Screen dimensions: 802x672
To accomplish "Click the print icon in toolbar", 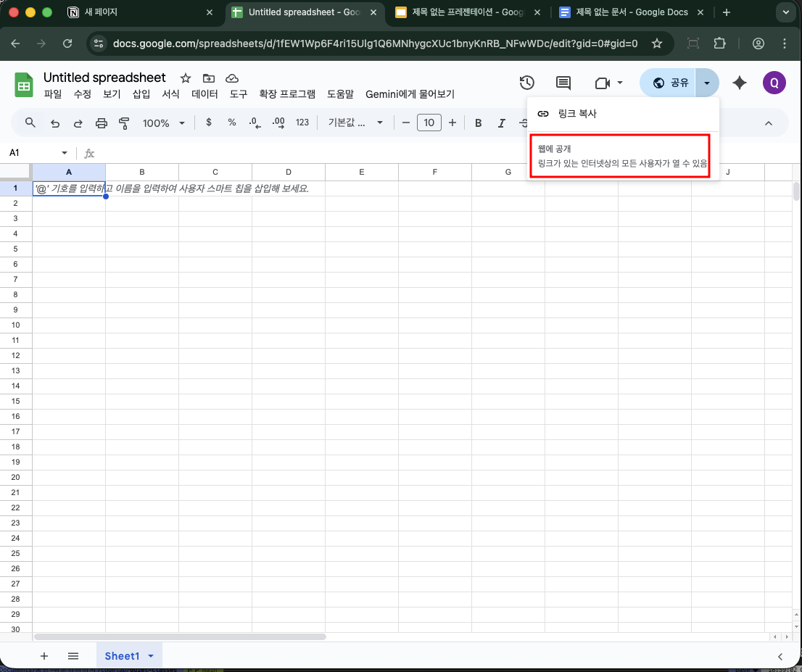I will coord(102,123).
